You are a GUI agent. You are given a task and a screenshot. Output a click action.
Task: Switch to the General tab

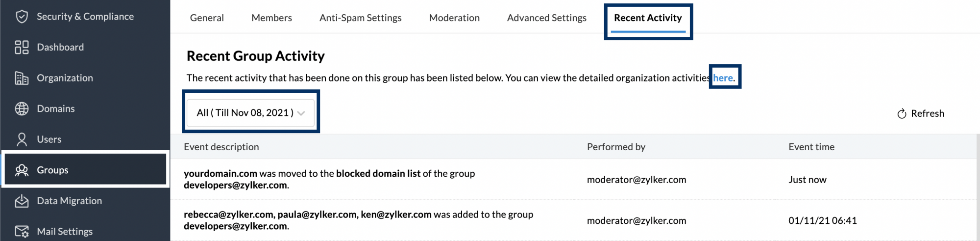click(207, 18)
